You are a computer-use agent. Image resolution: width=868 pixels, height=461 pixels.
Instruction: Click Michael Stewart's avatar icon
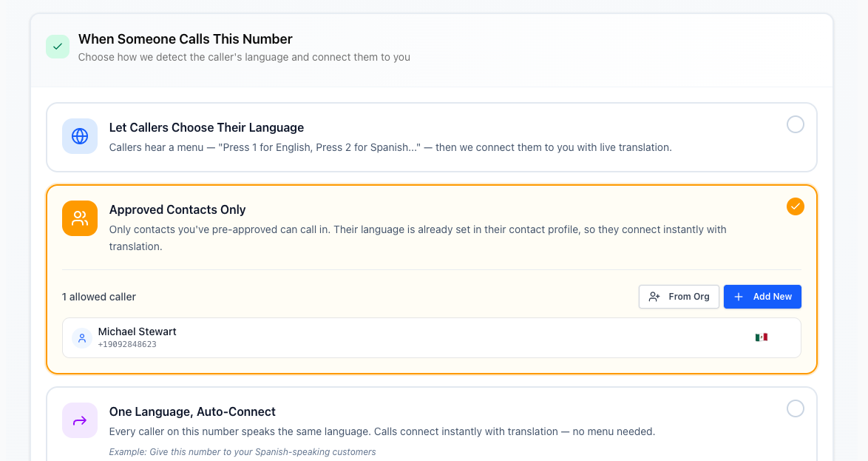pos(82,338)
